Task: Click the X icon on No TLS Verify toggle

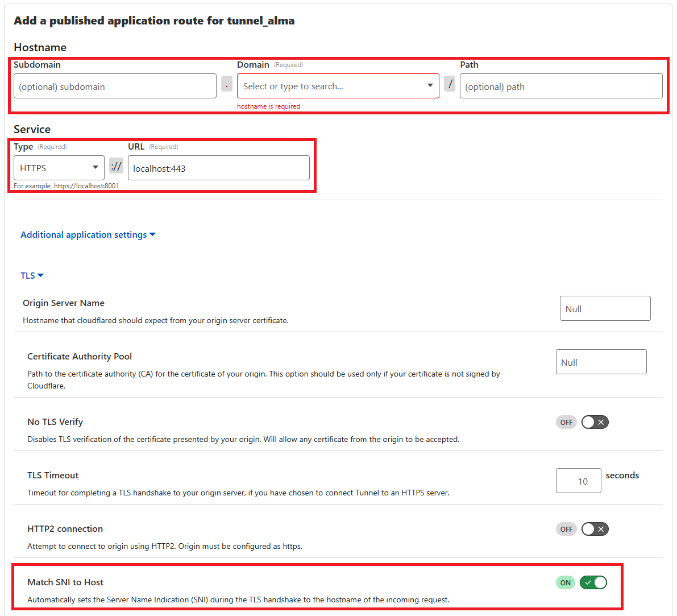Action: coord(600,421)
